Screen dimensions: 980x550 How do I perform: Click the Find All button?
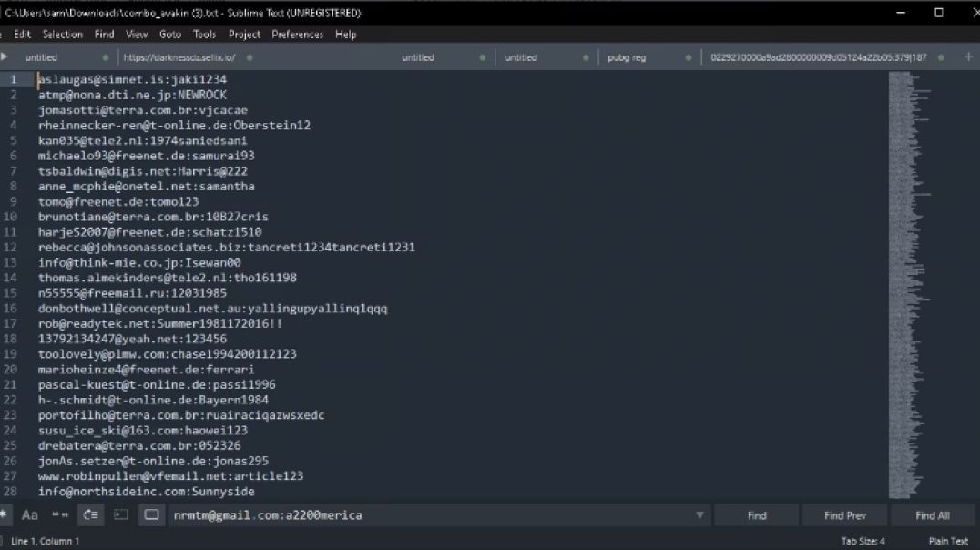[933, 515]
